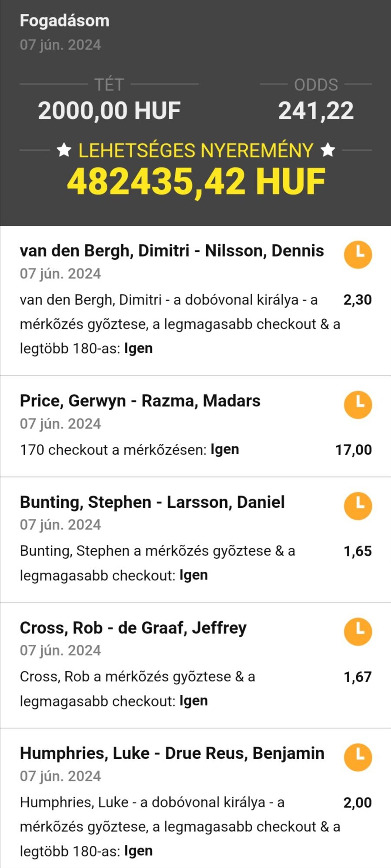
Task: Click the pending clock icon for Bunting–Larsson match
Action: tap(358, 506)
